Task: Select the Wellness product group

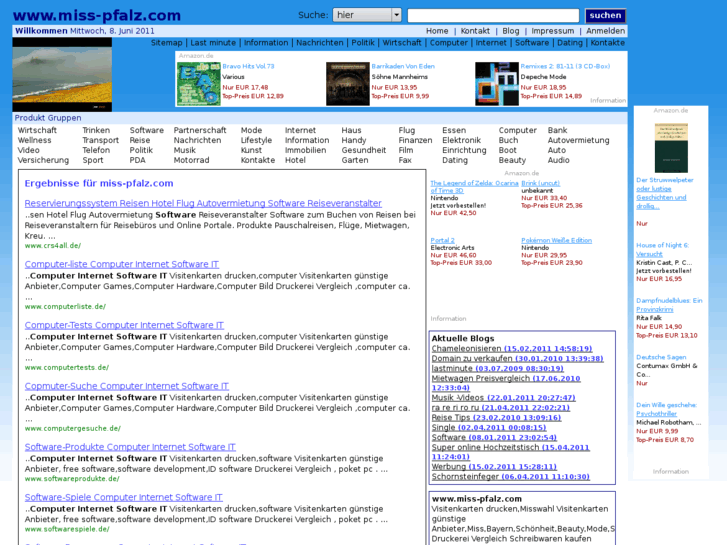Action: [x=34, y=140]
